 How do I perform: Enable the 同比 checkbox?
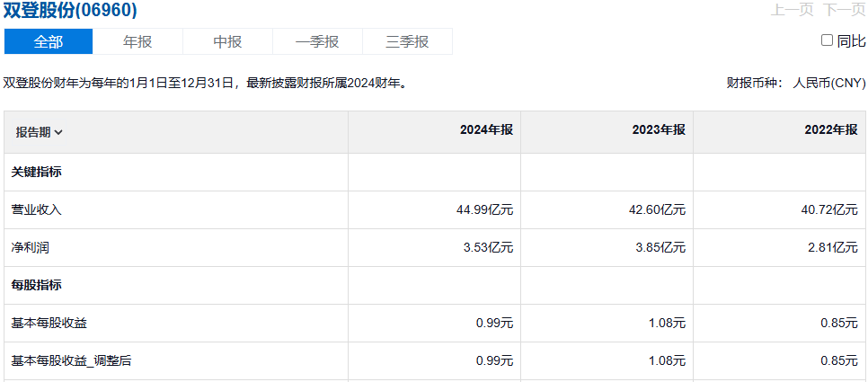point(827,40)
